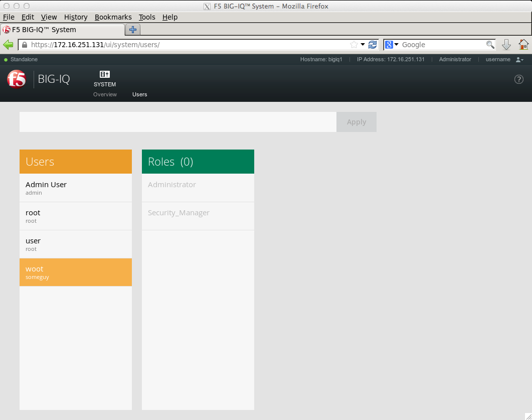This screenshot has height=420, width=532.
Task: Click the IP Address 172.16.251.131 text
Action: pyautogui.click(x=391, y=59)
